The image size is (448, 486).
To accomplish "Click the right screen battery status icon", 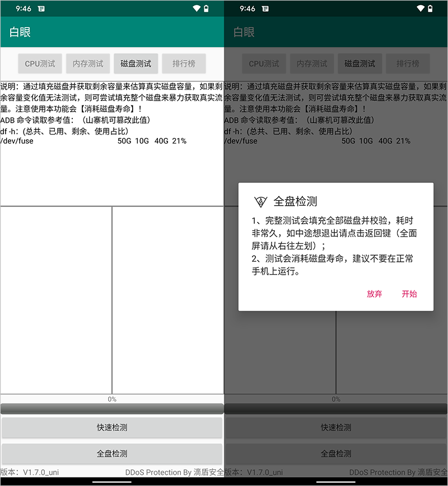I will [x=430, y=8].
